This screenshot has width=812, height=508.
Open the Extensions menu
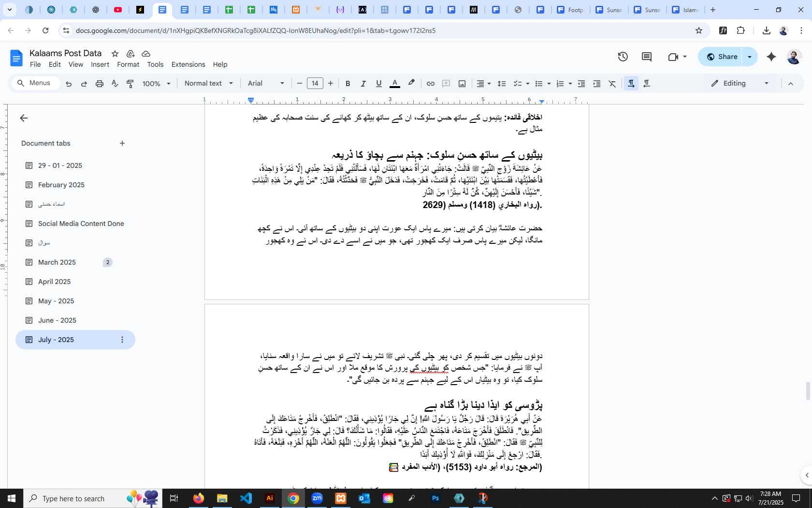point(188,64)
